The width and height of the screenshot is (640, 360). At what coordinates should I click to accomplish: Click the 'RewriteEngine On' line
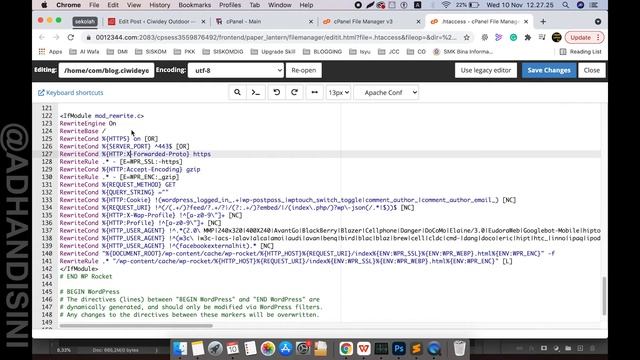tap(88, 123)
